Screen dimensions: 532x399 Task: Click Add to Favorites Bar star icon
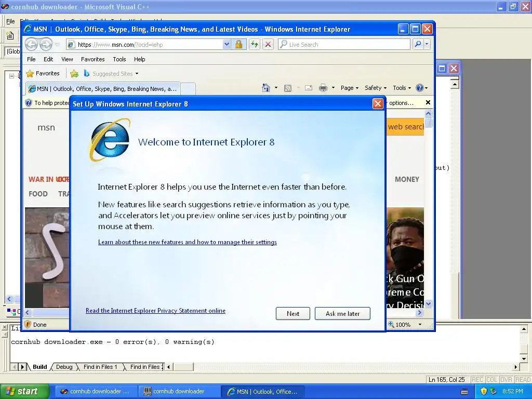pos(74,74)
